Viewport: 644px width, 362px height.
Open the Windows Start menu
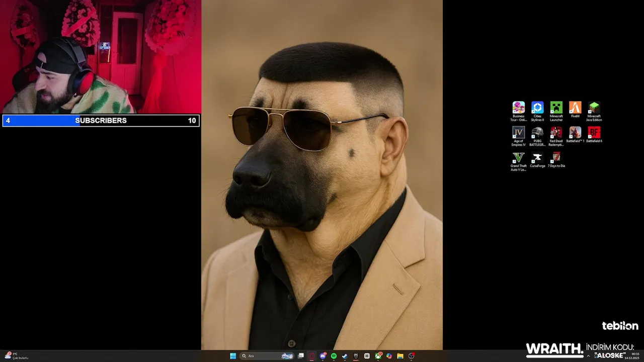(x=233, y=356)
